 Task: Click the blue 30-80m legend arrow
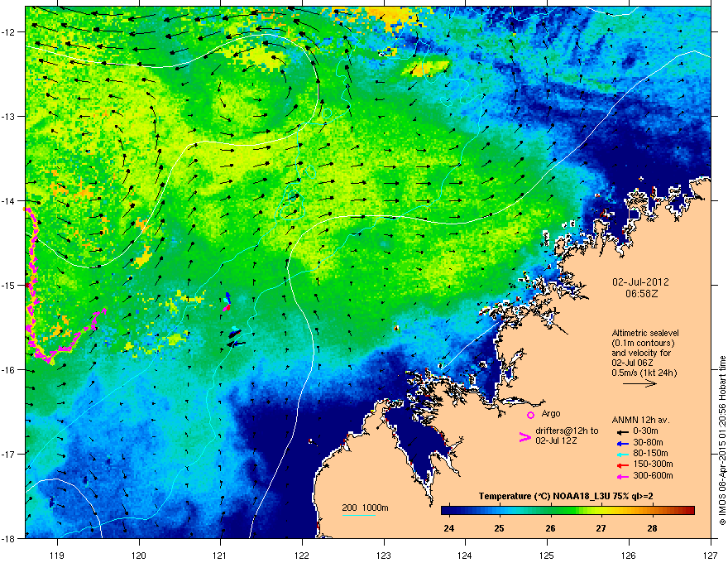[623, 444]
